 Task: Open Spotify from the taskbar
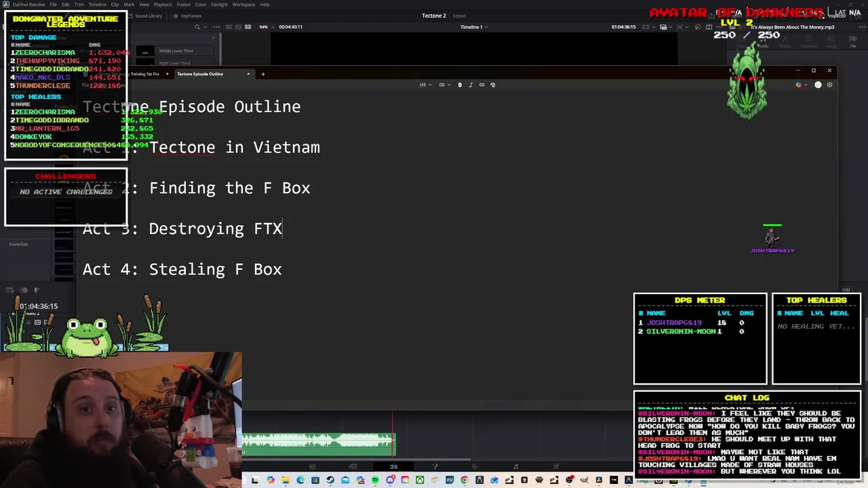point(375,481)
